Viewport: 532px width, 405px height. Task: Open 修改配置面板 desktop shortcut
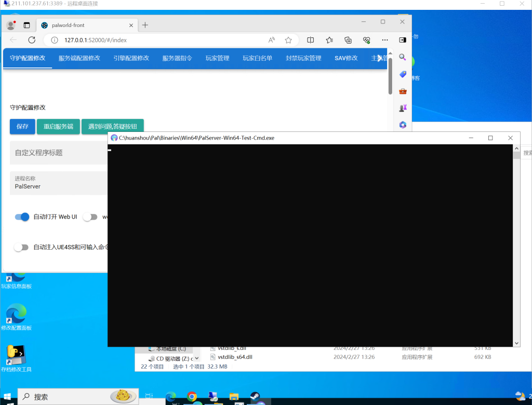point(16,317)
